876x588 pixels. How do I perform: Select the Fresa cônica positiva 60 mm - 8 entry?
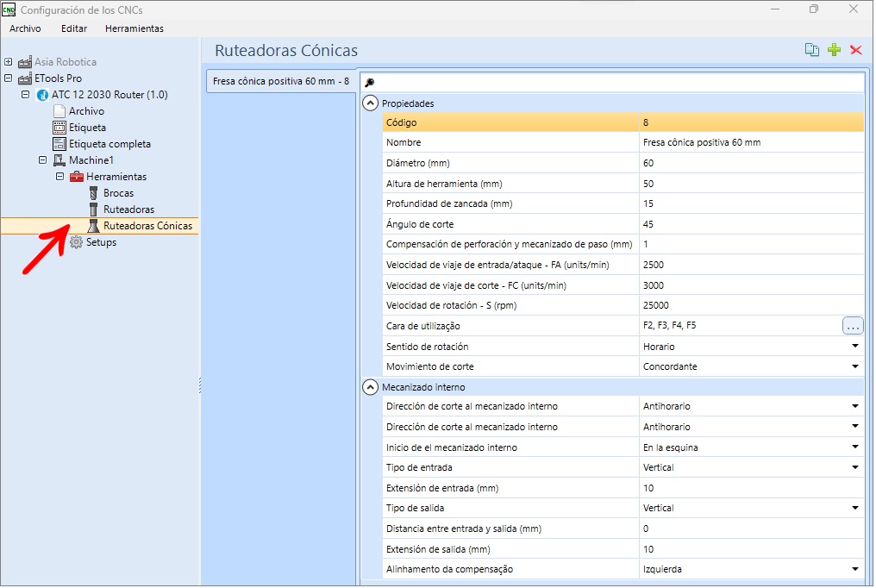(x=281, y=82)
